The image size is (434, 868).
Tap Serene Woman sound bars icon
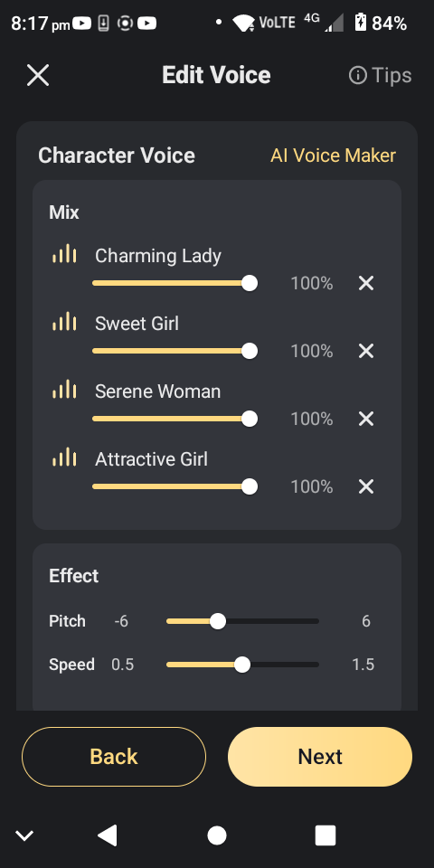[65, 389]
